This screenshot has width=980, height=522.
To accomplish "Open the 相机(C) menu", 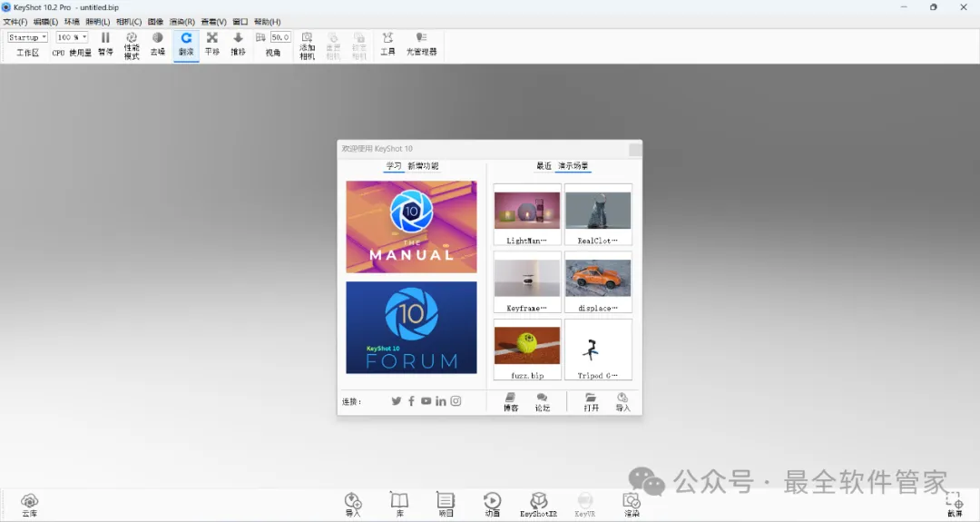I will (129, 22).
